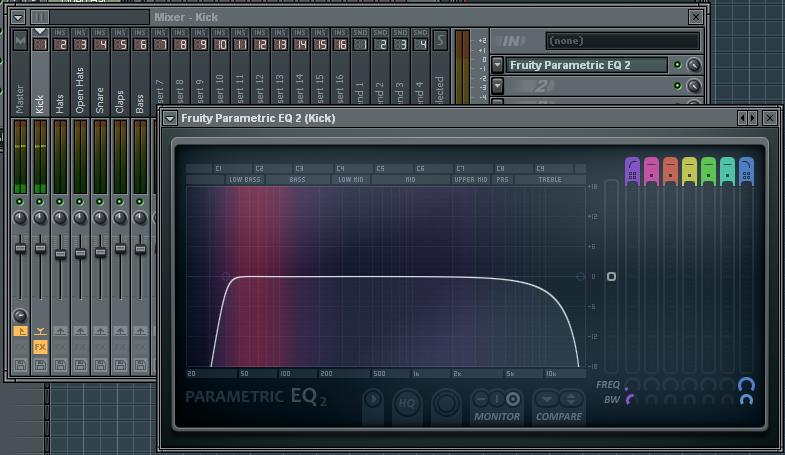Screen dimensions: 785x455
Task: Click the input source (none) field
Action: click(x=622, y=41)
